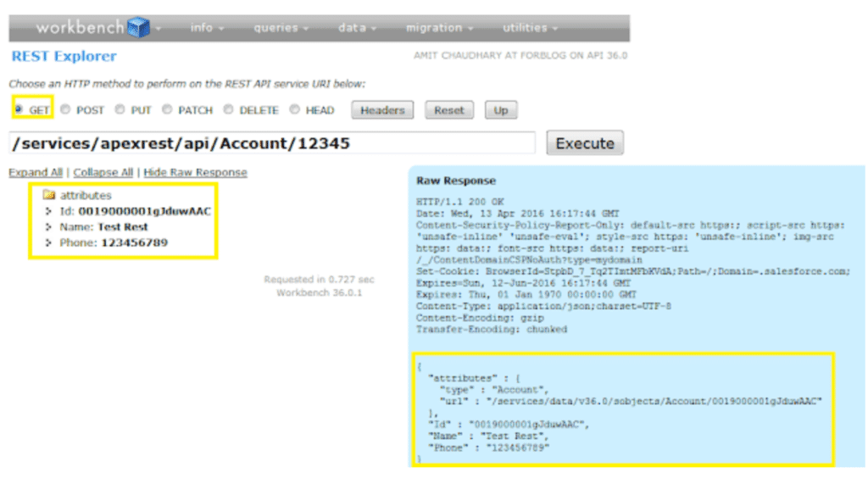Pick the PUT radio button
Viewport: 868px width, 478px height.
click(120, 109)
